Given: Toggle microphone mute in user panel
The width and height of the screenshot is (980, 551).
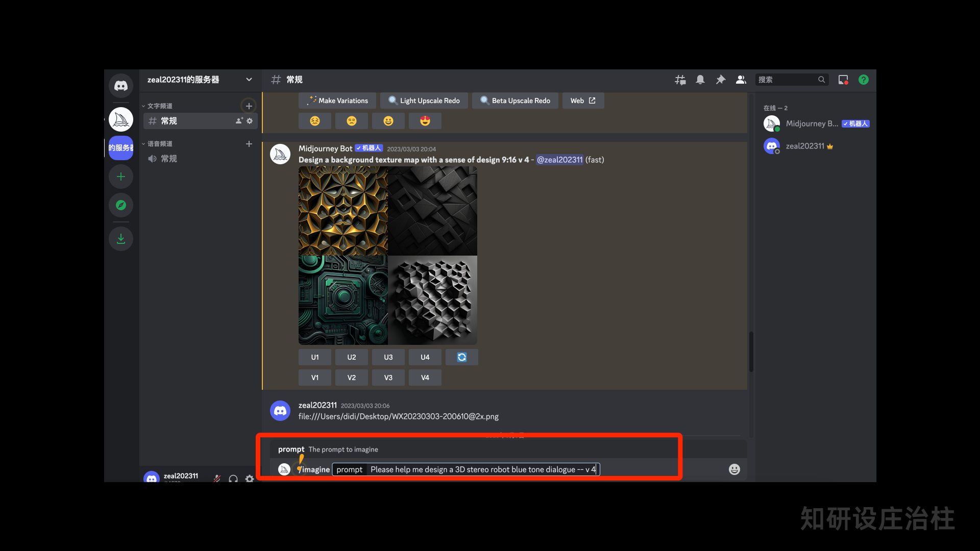Looking at the screenshot, I should (x=217, y=479).
